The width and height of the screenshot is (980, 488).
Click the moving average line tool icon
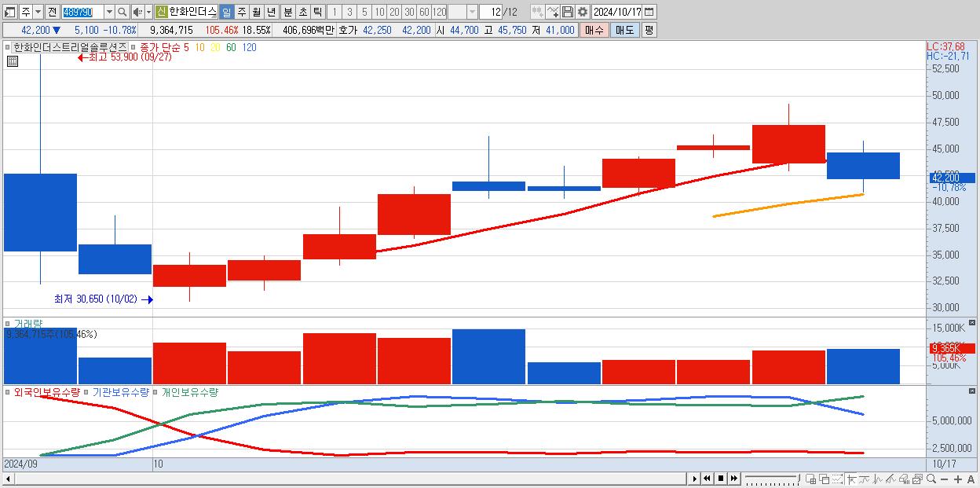[x=865, y=479]
